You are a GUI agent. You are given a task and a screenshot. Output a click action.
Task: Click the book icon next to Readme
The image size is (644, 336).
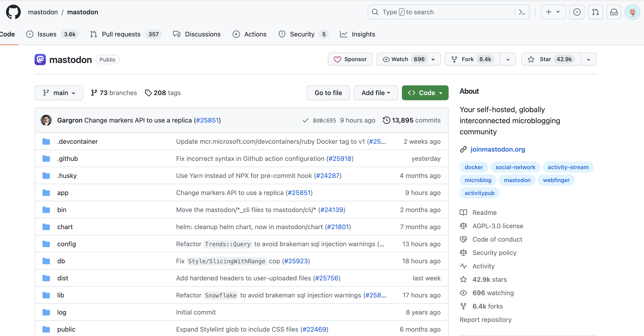pyautogui.click(x=463, y=213)
